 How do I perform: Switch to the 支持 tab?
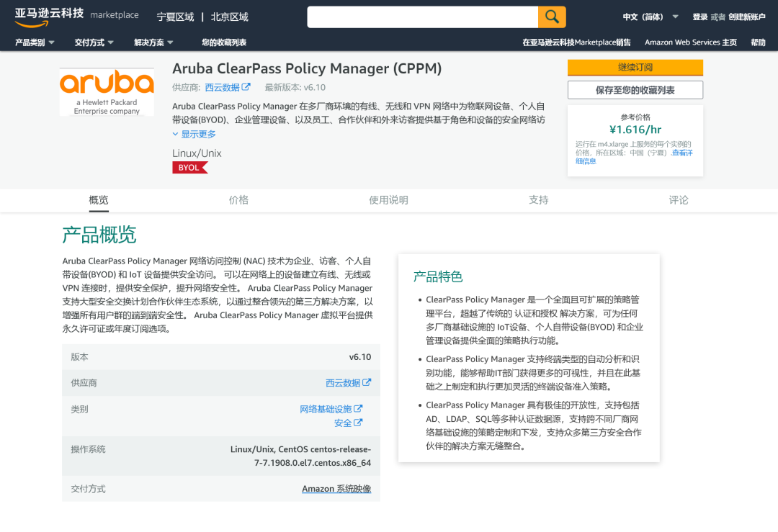click(538, 200)
